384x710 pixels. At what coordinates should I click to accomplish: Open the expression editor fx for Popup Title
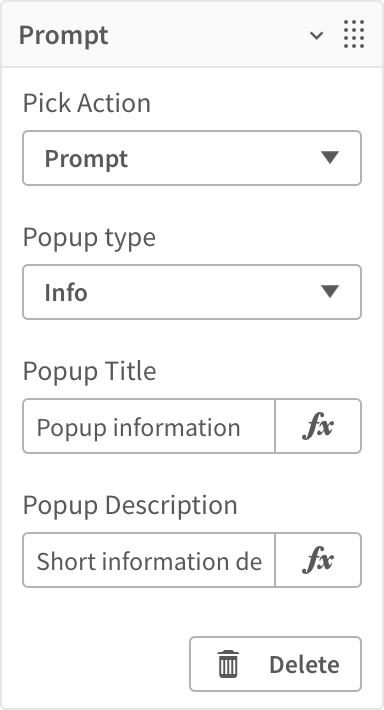318,426
